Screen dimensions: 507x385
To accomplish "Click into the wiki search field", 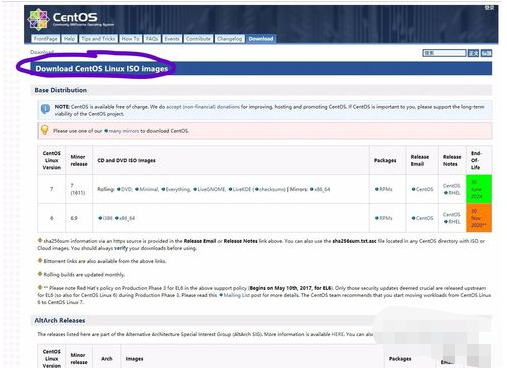I will tap(444, 53).
